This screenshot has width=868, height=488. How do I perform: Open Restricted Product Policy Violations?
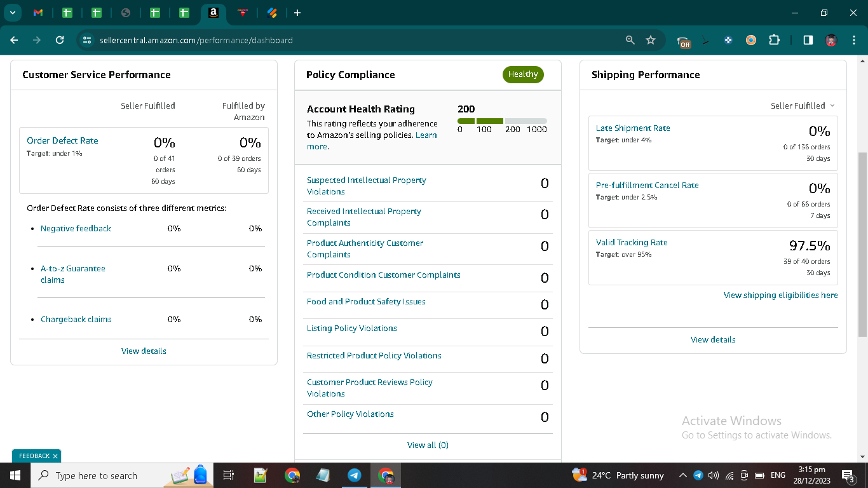click(x=374, y=355)
